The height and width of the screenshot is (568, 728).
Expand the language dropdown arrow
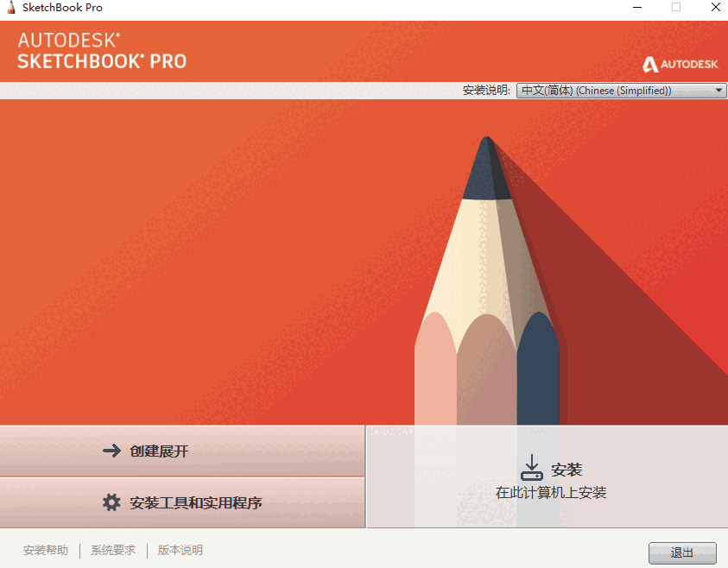[719, 90]
